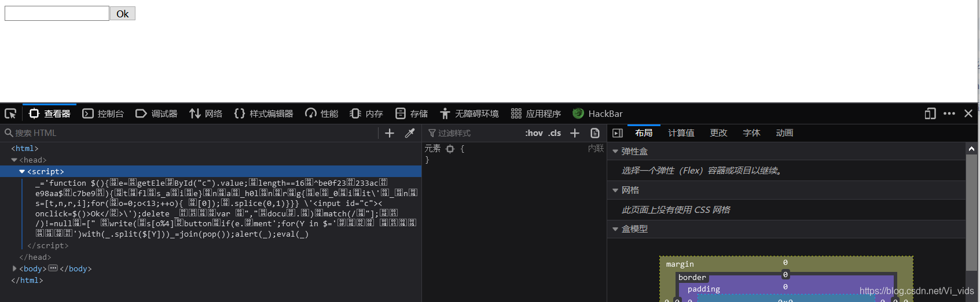Toggle responsive design mode icon

930,113
